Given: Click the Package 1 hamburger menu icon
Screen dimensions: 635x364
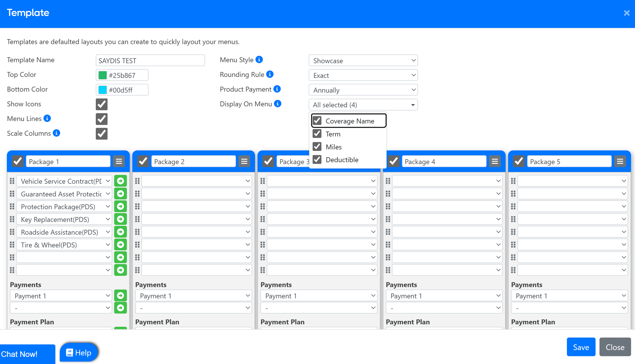Looking at the screenshot, I should click(119, 161).
